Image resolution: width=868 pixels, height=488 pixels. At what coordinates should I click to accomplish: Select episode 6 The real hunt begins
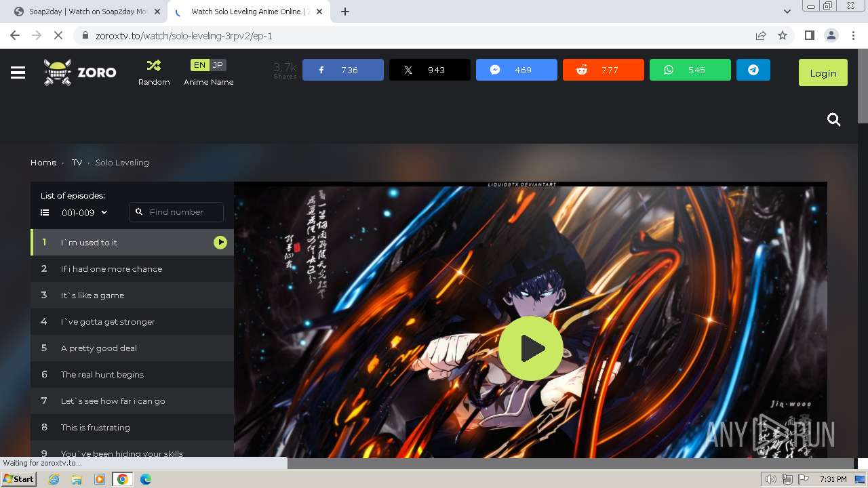click(132, 375)
